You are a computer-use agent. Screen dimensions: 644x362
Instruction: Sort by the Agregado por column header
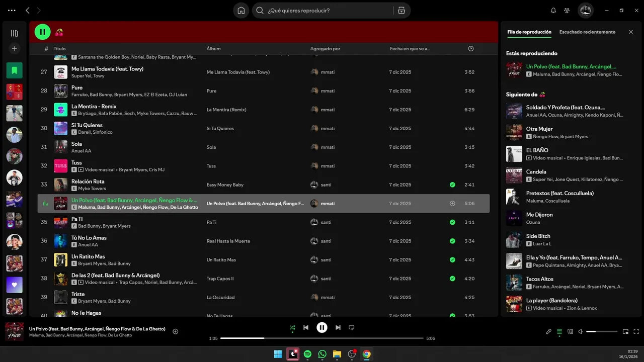click(x=325, y=49)
